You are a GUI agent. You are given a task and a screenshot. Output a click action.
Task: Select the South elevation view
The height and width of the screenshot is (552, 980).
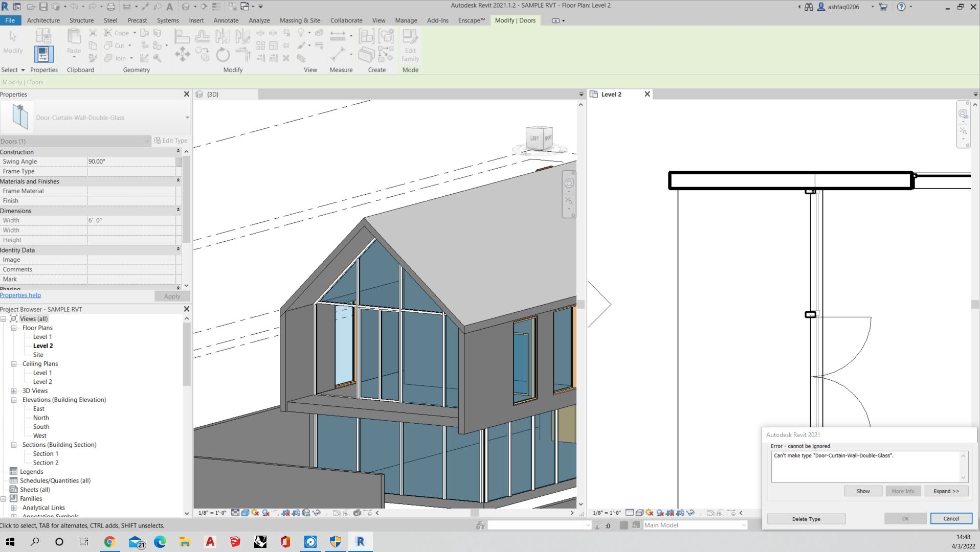click(x=41, y=427)
